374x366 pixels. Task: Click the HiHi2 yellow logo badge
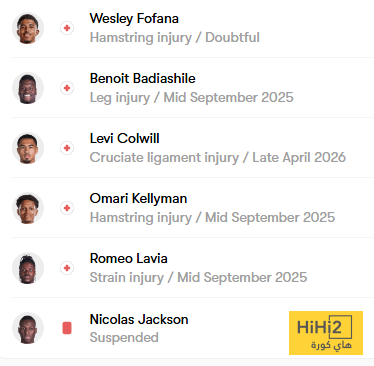[326, 333]
